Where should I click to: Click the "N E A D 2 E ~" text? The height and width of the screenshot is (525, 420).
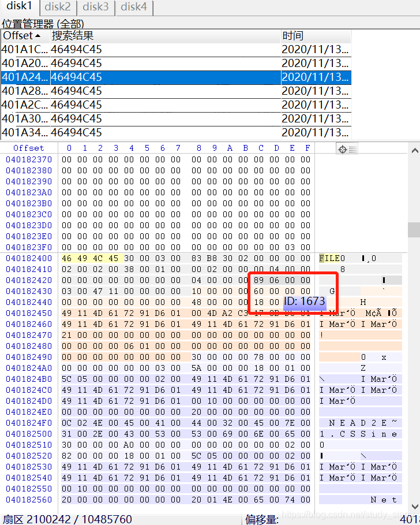pos(363,423)
